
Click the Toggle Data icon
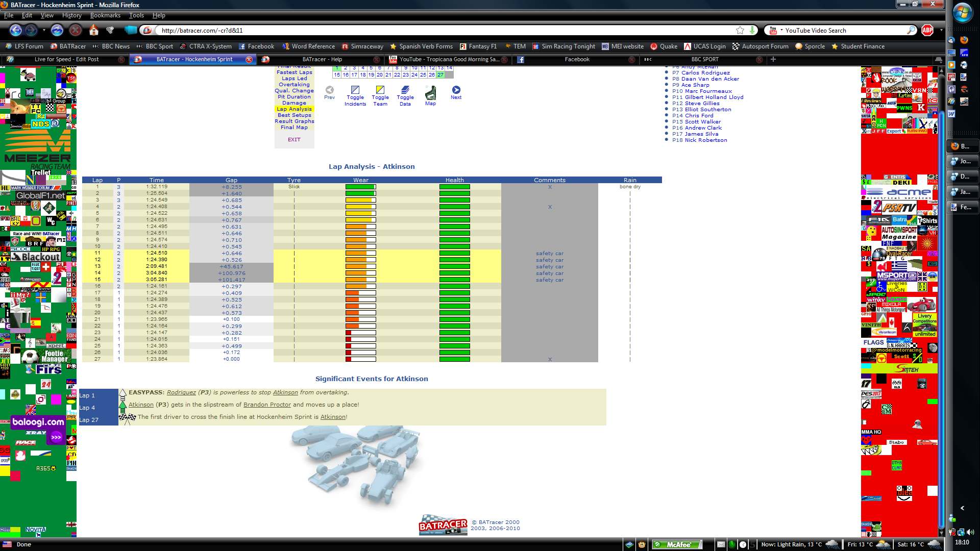tap(405, 90)
